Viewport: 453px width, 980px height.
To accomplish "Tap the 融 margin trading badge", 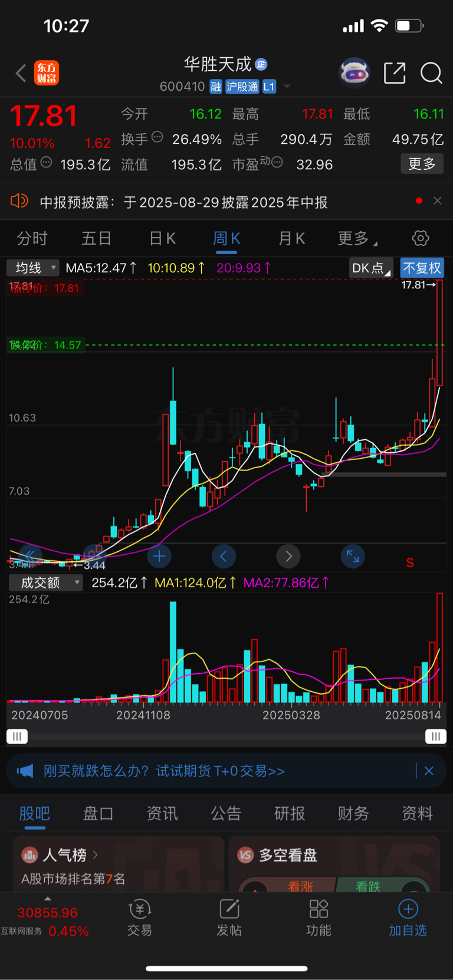I will click(216, 87).
